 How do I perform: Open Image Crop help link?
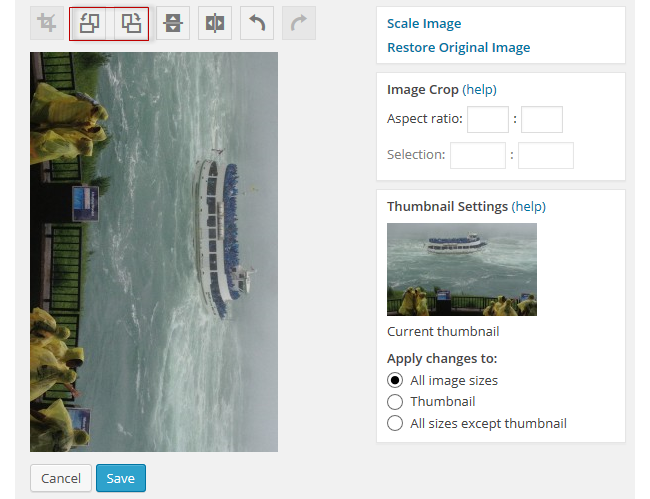pyautogui.click(x=479, y=90)
